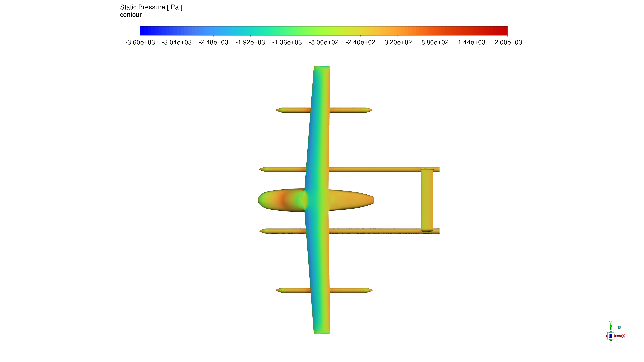Screen dimensions: 644x362
Task: Click the -1.92e+03 legend value
Action: click(x=250, y=42)
